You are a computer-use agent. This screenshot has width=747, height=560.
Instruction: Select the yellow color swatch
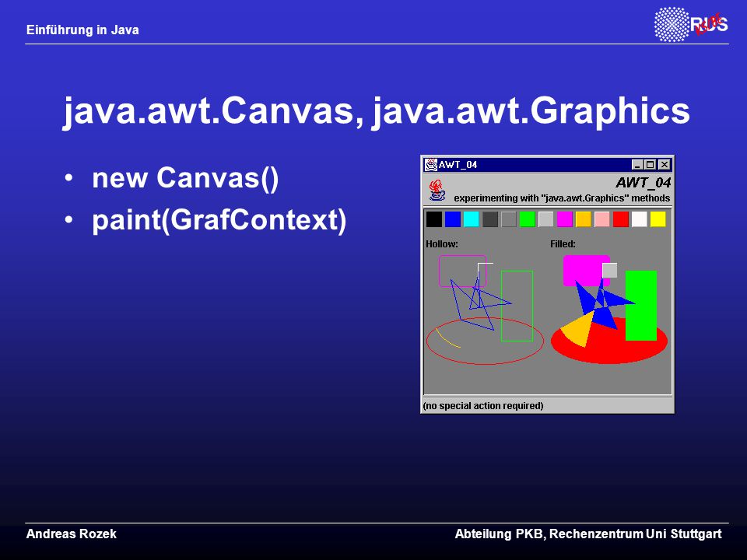click(658, 219)
